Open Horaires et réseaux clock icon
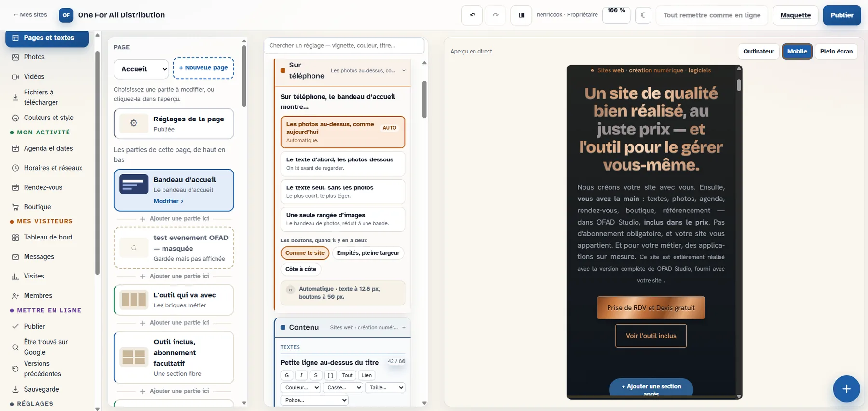The image size is (868, 411). [x=15, y=168]
